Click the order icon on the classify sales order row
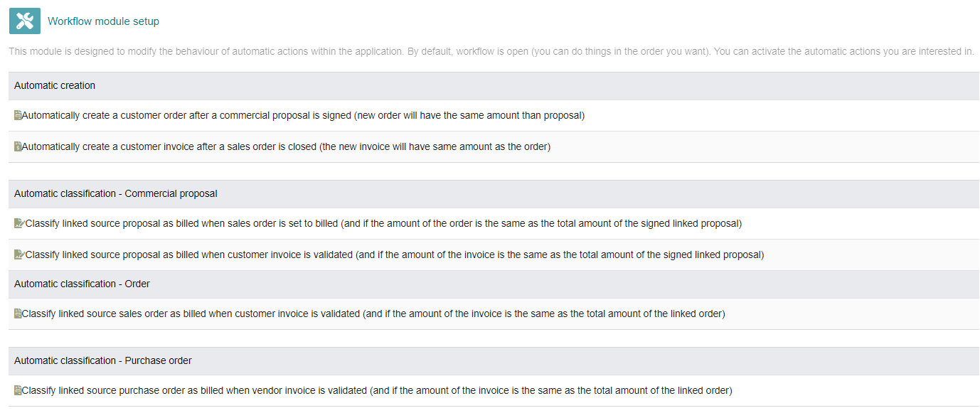 (x=18, y=313)
